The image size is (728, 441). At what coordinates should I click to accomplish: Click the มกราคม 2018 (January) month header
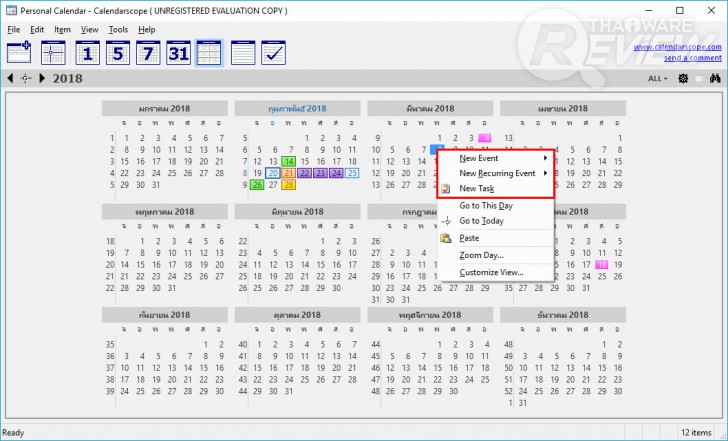(164, 109)
